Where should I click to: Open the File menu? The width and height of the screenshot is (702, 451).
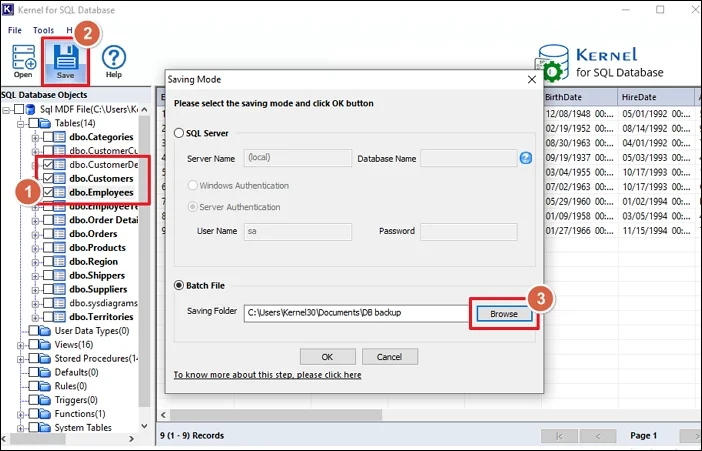[15, 30]
